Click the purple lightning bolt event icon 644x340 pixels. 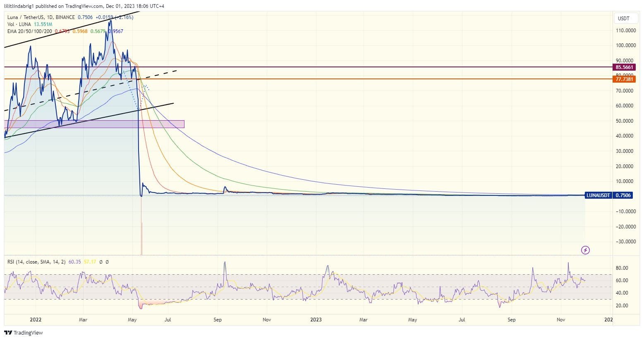tap(585, 250)
